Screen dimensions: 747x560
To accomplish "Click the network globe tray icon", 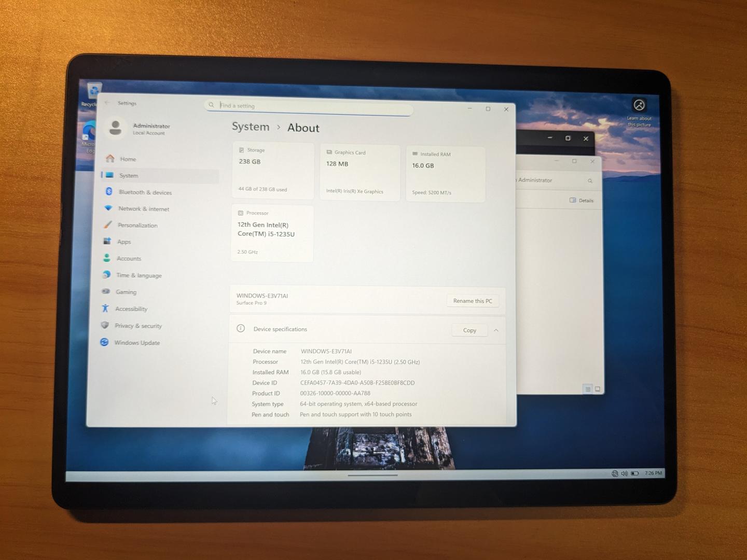I will 615,473.
